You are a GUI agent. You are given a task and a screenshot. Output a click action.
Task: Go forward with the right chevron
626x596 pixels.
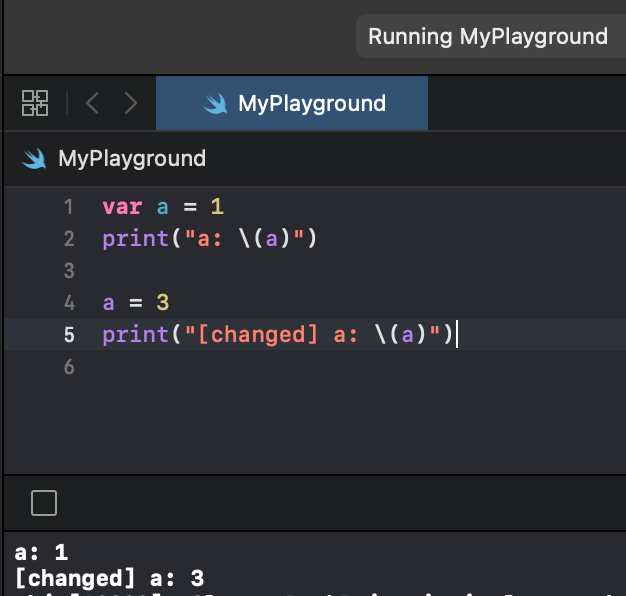[x=131, y=103]
